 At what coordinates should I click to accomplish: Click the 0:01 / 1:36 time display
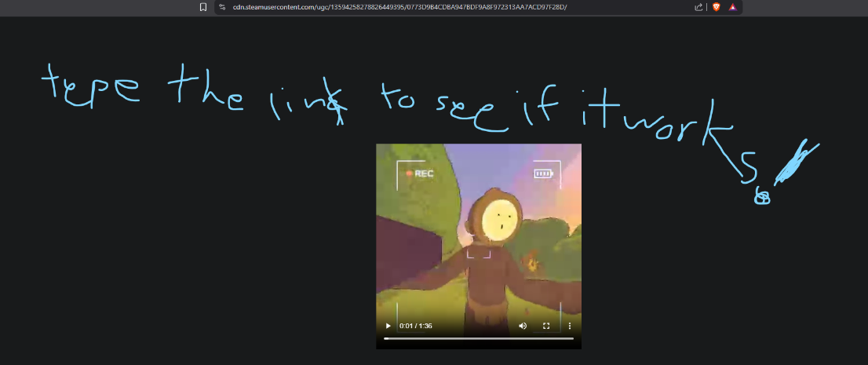416,326
